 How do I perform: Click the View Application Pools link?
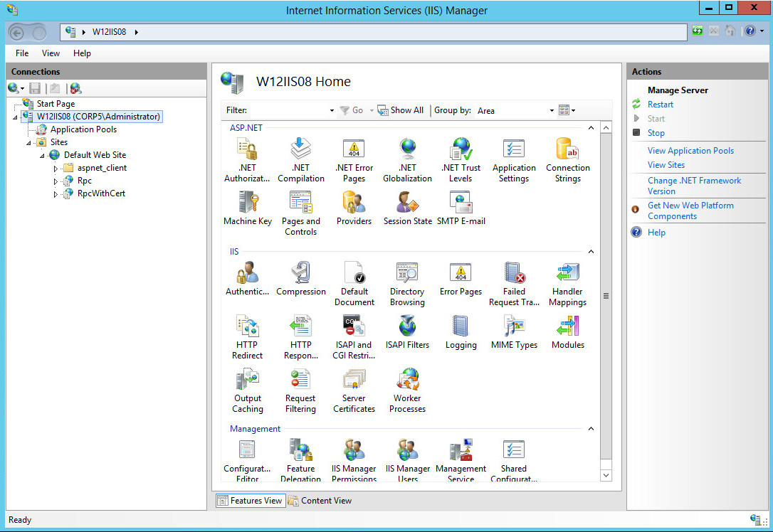click(x=690, y=151)
